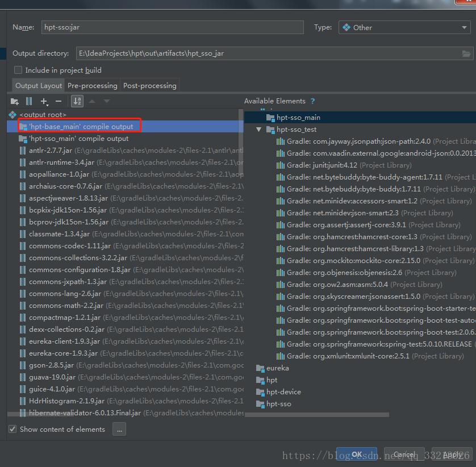
Task: Click the eureka module folder icon
Action: pos(260,368)
